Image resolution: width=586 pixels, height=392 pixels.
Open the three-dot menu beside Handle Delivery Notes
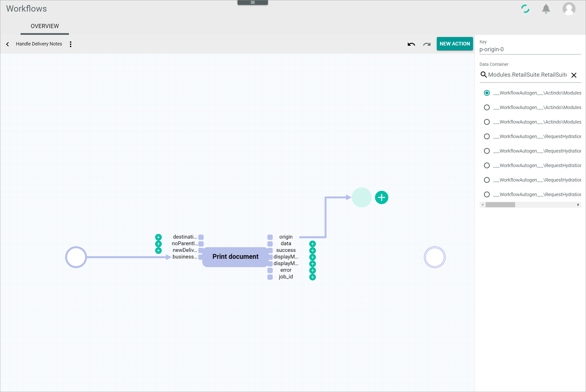tap(71, 44)
